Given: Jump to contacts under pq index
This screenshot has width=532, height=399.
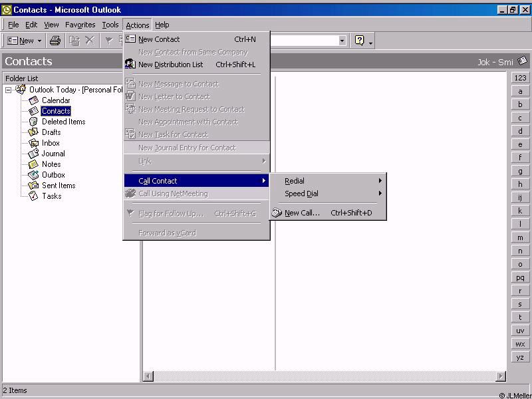Looking at the screenshot, I should tap(520, 277).
